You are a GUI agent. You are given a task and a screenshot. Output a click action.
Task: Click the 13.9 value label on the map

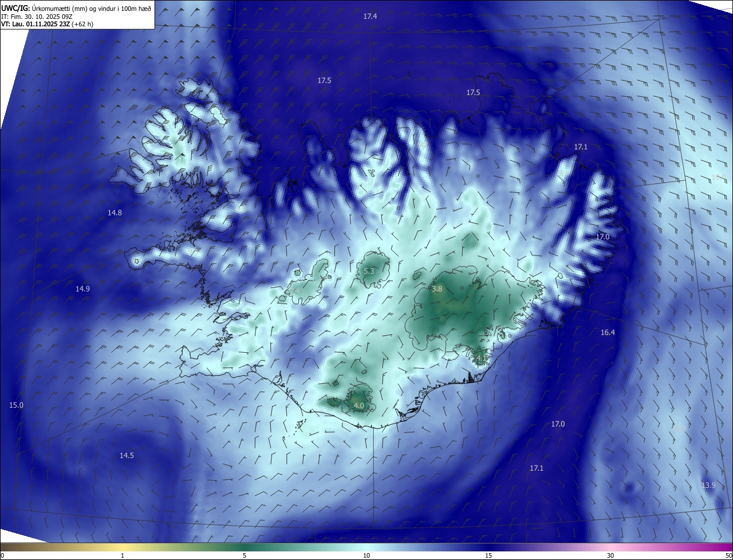pyautogui.click(x=708, y=485)
